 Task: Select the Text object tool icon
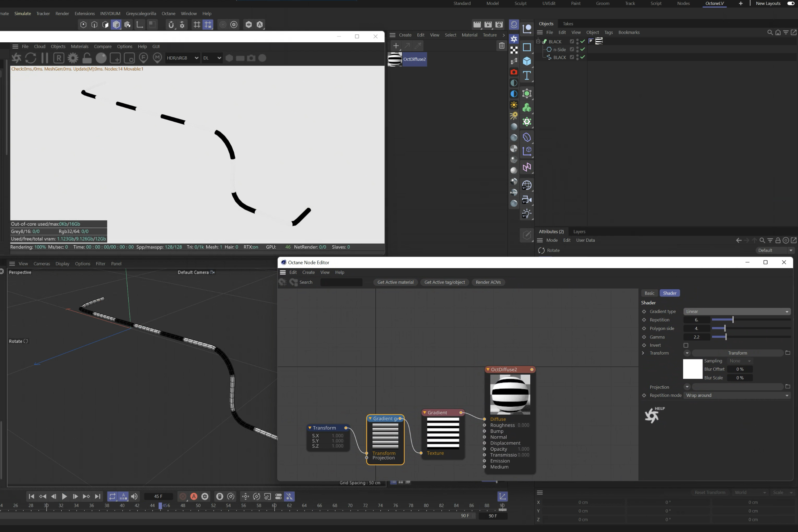[x=526, y=75]
